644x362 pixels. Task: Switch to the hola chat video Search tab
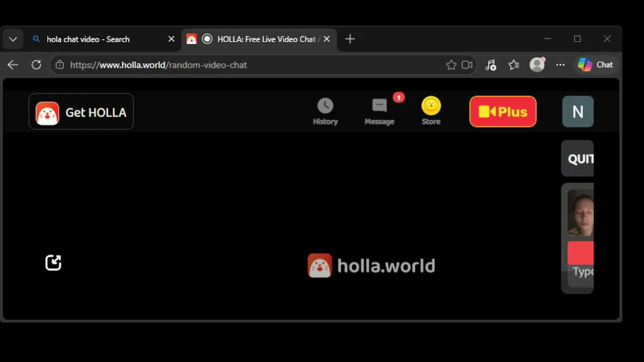(x=105, y=39)
